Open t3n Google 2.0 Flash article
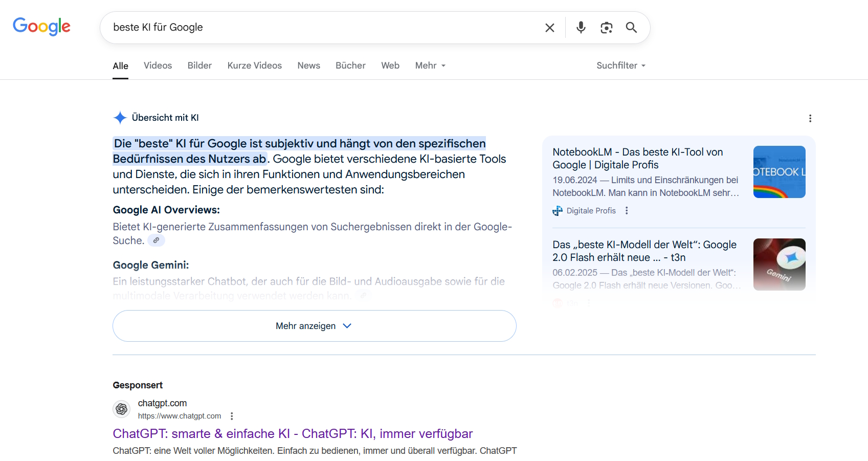 coord(644,251)
